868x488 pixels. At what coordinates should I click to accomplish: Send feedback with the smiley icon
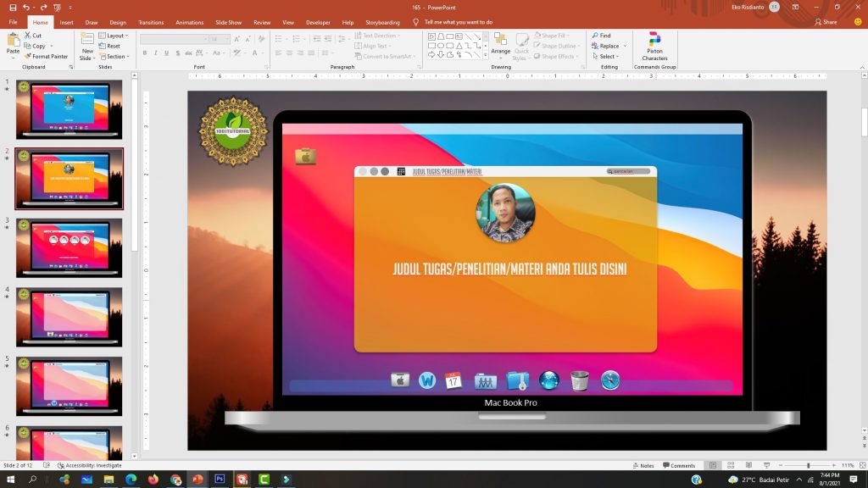[x=858, y=22]
